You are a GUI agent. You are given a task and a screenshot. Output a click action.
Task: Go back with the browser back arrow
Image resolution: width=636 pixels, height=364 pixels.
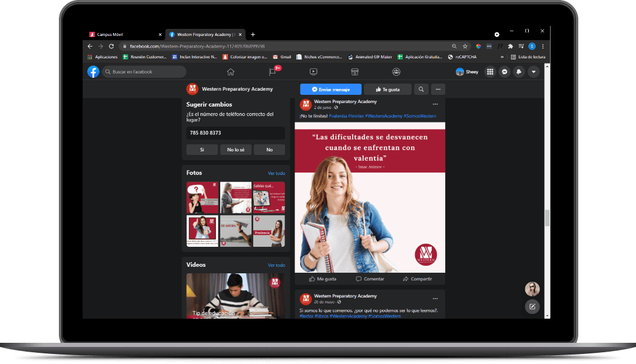coord(90,47)
